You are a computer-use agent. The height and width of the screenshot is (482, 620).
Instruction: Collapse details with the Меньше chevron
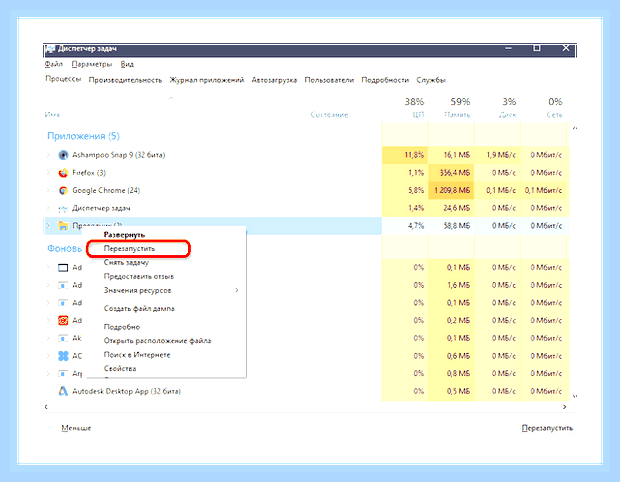[51, 428]
